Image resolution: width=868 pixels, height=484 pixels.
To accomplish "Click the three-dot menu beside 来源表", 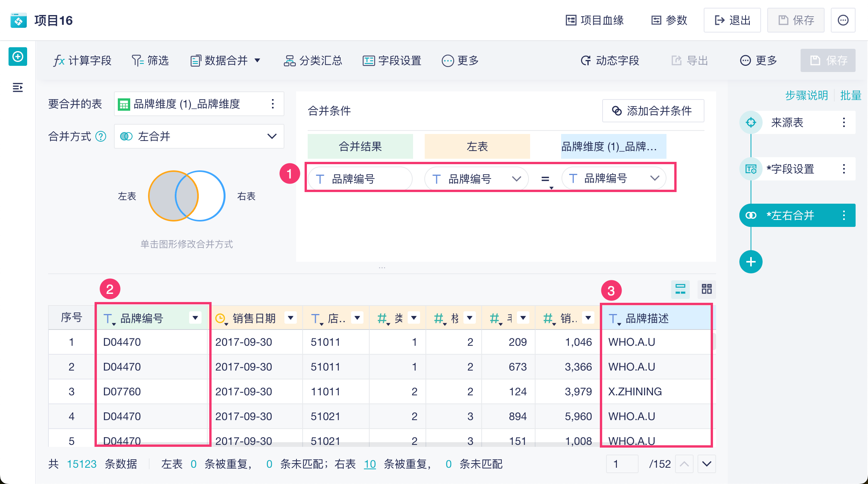I will [844, 123].
